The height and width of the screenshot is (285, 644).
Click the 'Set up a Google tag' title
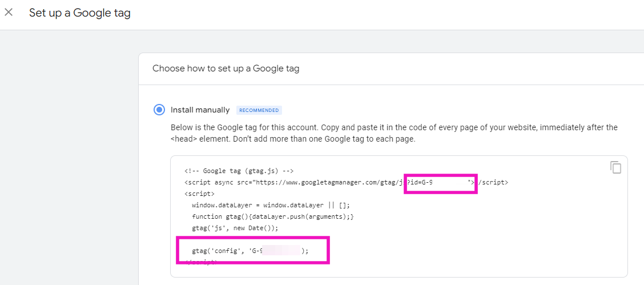click(x=80, y=13)
